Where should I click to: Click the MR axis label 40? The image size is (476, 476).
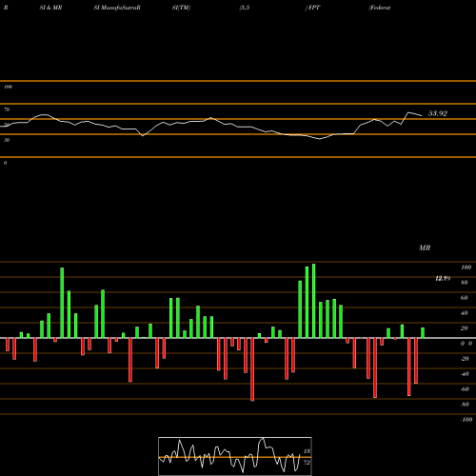465,313
